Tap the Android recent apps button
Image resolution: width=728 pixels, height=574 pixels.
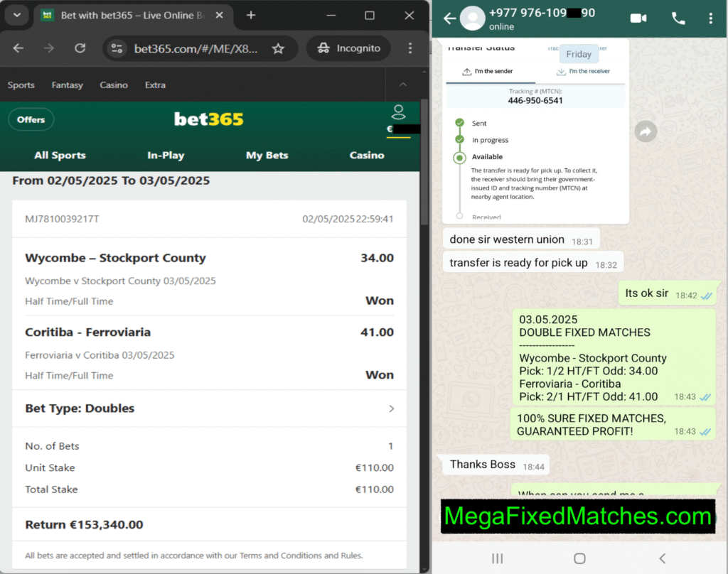click(x=497, y=558)
